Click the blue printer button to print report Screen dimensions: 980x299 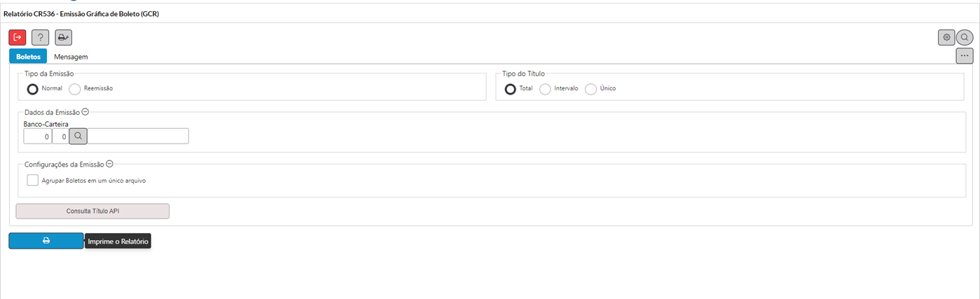[46, 240]
